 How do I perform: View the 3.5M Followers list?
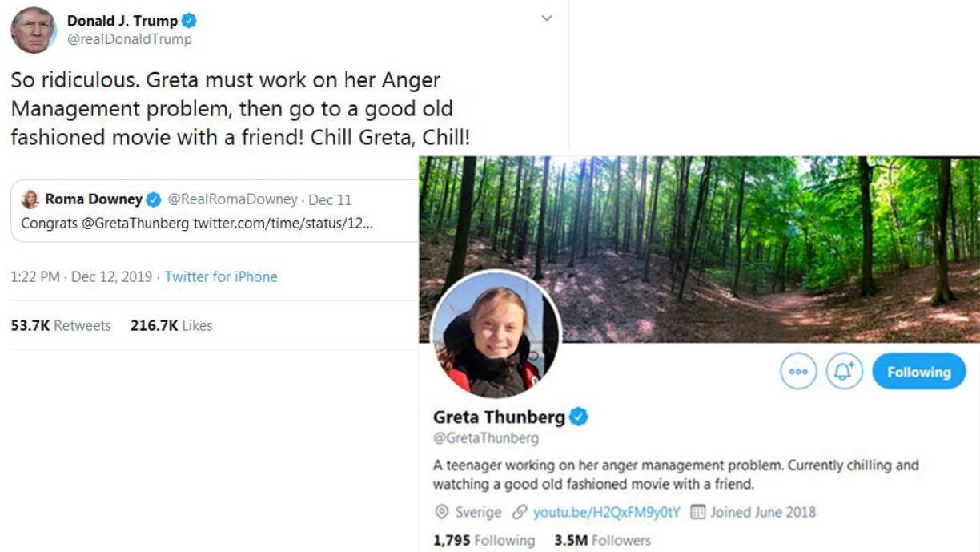click(602, 540)
